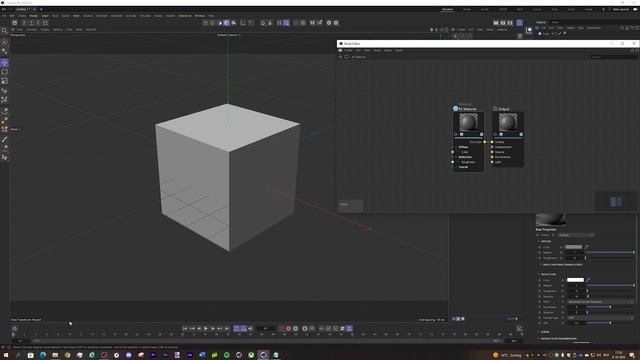Click the Windows Start button on taskbar
This screenshot has width=640, height=360.
tap(6, 355)
